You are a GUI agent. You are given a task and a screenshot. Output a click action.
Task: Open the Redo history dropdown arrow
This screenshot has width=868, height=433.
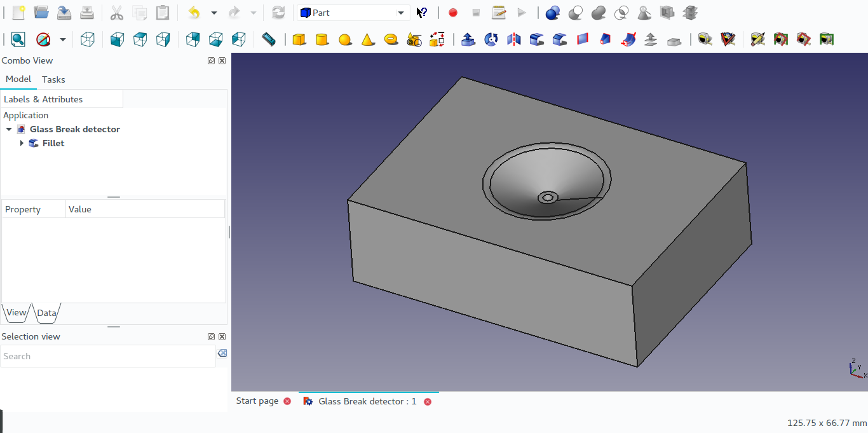click(254, 13)
